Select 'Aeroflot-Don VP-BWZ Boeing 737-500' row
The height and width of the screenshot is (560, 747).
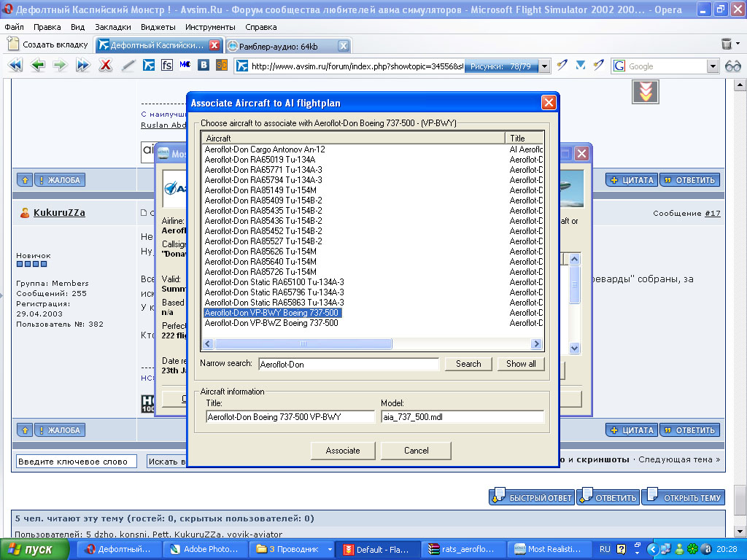click(271, 323)
